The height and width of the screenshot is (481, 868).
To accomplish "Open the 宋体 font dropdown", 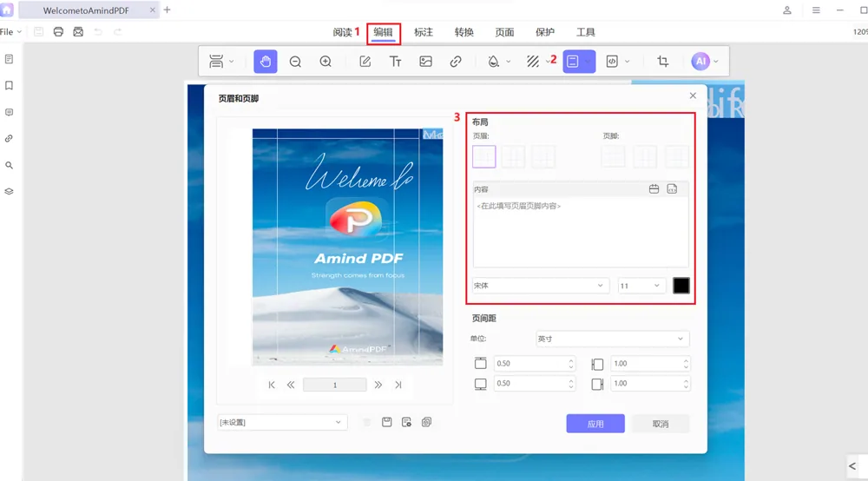I will 540,286.
